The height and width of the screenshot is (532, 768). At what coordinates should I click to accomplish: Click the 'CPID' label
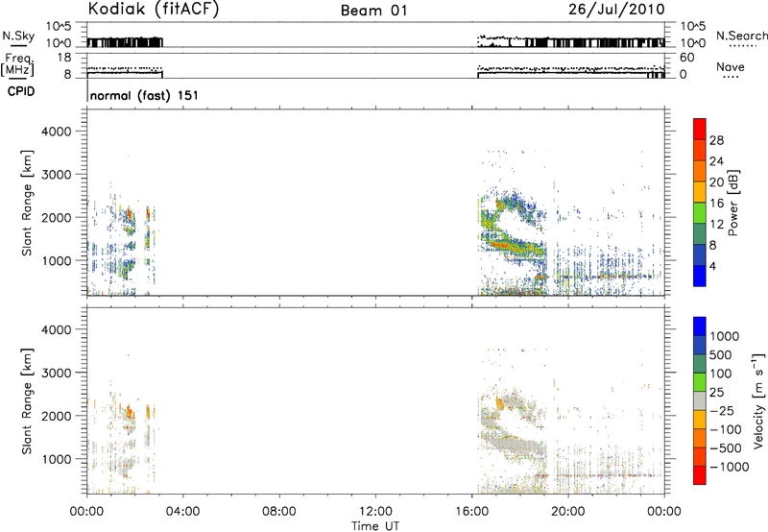tap(21, 91)
